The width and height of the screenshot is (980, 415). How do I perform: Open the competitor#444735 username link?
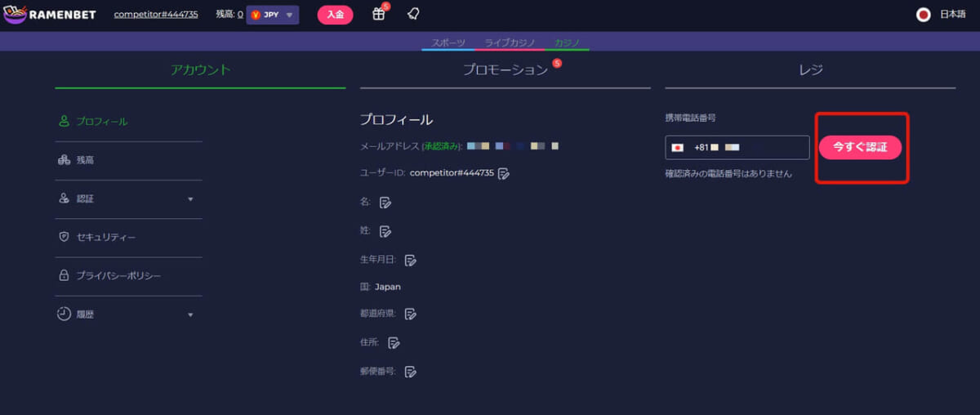click(156, 15)
